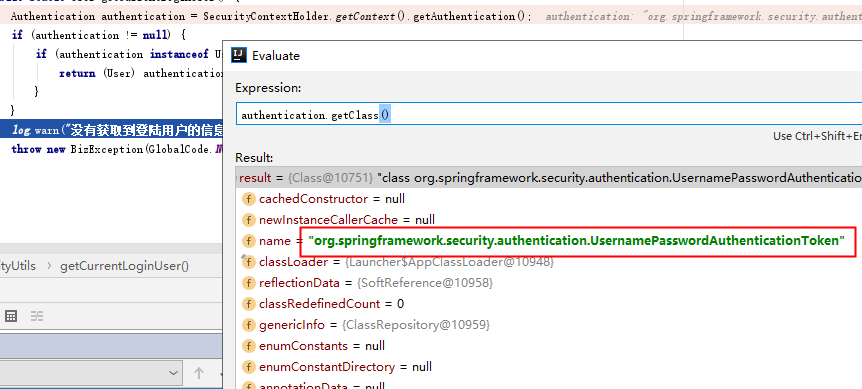Select the classLoader Launcher$AppClassLoader row

[x=549, y=262]
